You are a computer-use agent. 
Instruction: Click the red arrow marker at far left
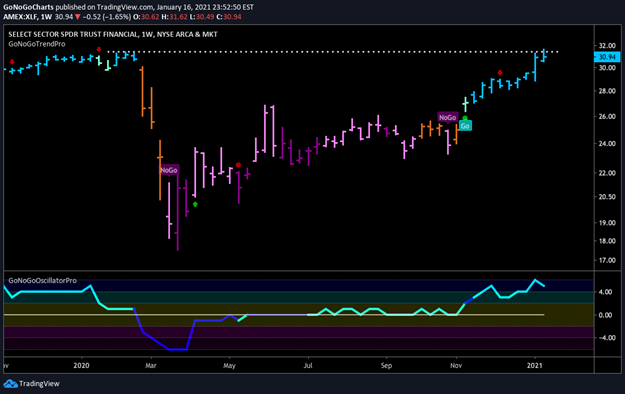tap(12, 61)
